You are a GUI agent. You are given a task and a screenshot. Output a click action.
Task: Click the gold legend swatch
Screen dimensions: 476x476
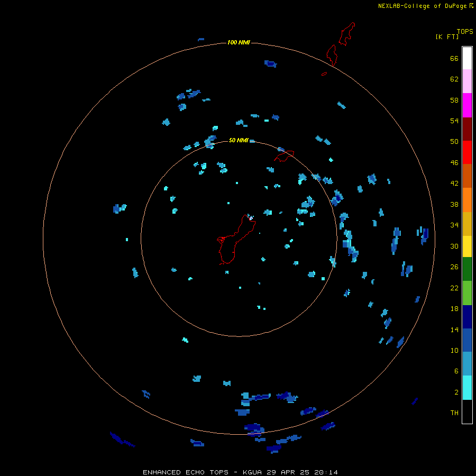pyautogui.click(x=467, y=224)
